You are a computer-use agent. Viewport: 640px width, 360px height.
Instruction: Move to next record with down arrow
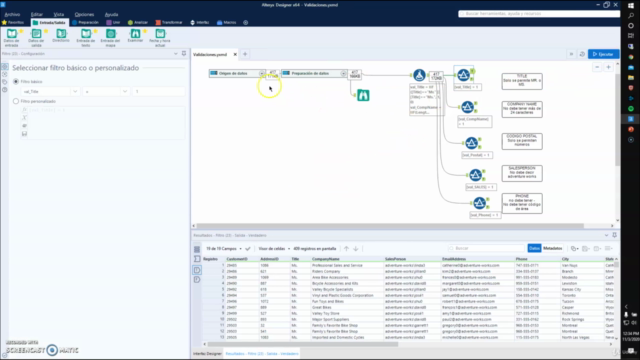356,249
